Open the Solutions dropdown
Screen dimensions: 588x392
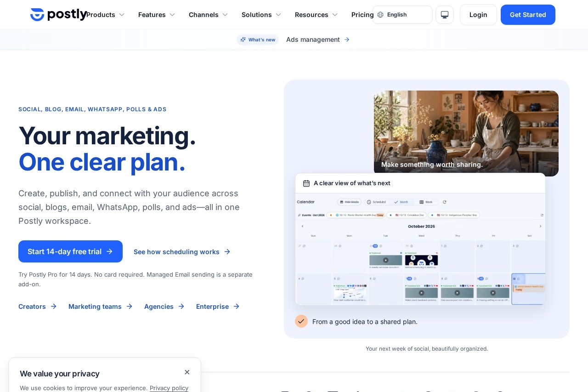pos(261,15)
